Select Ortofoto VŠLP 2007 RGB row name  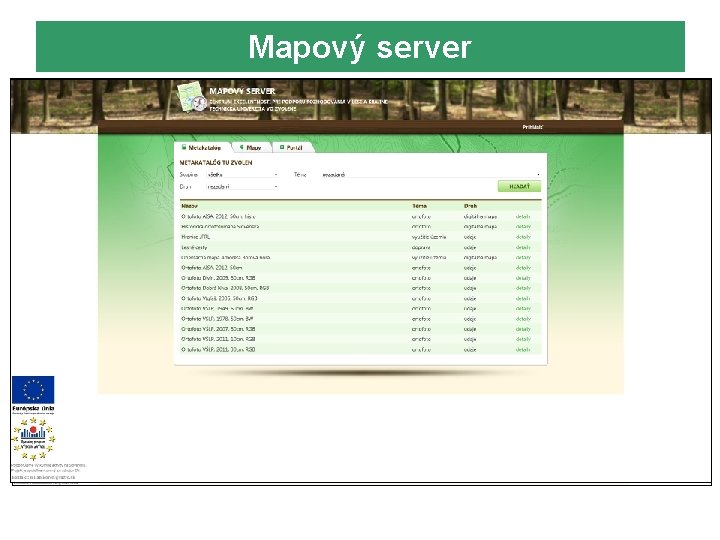click(x=218, y=329)
